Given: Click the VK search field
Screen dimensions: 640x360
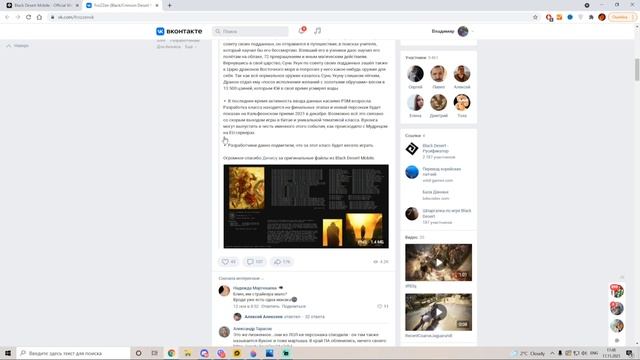Looking at the screenshot, I should coord(250,31).
